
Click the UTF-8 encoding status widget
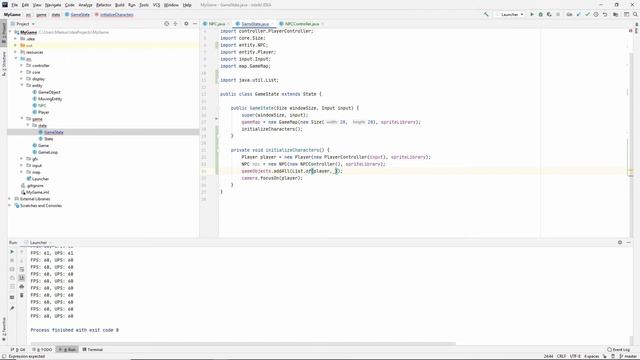tap(575, 356)
